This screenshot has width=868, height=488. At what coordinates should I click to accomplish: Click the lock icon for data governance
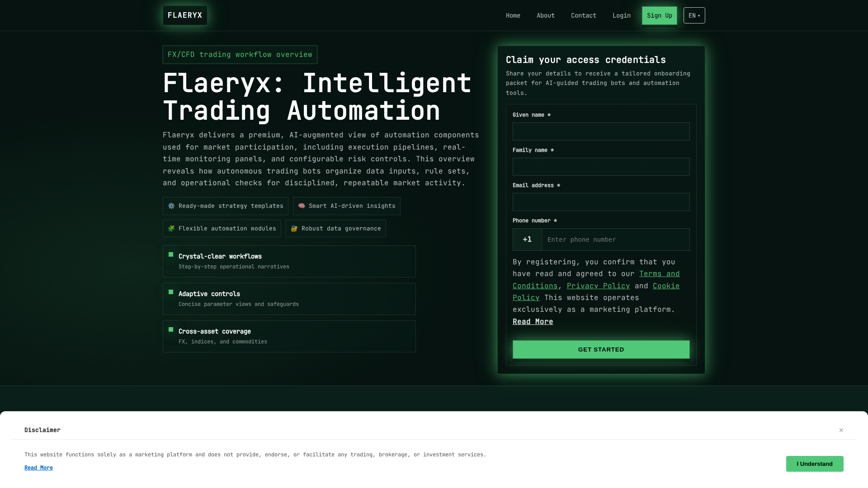click(294, 229)
